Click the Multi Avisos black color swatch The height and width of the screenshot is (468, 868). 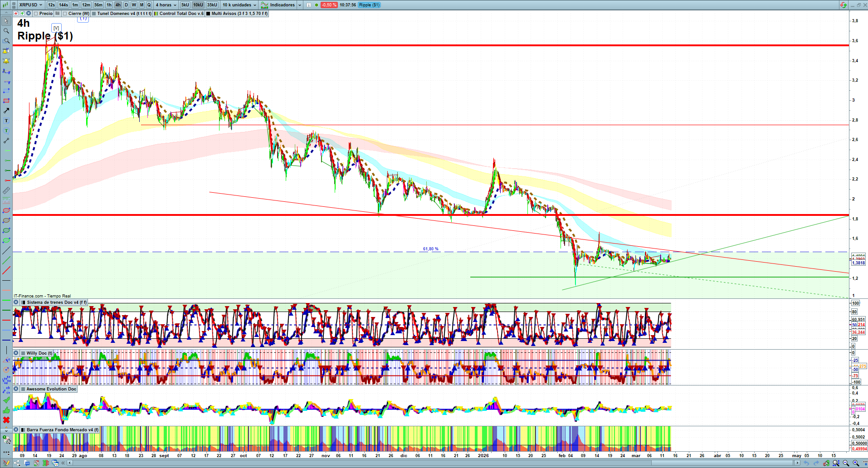point(208,14)
